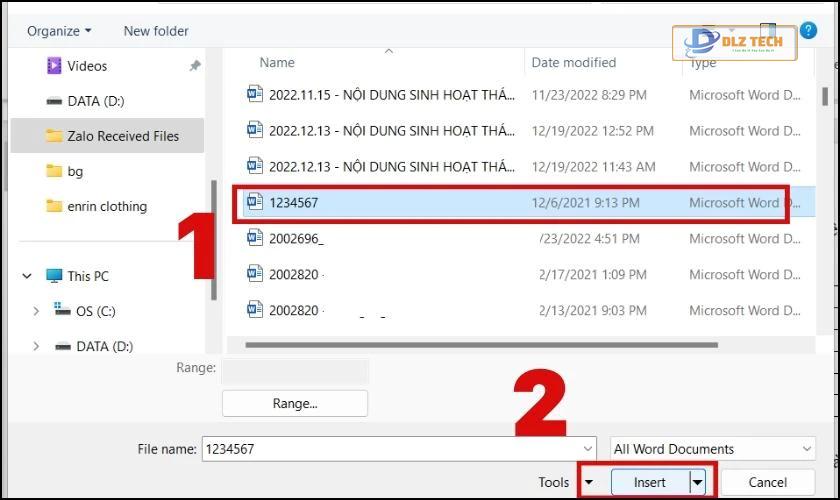Select the Zalo Received Files folder
The image size is (840, 500).
[107, 136]
